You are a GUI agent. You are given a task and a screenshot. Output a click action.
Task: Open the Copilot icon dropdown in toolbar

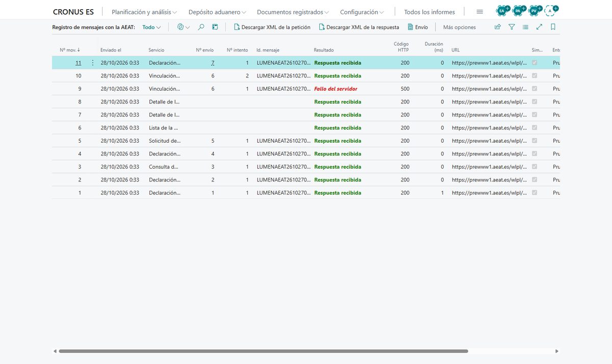(183, 27)
